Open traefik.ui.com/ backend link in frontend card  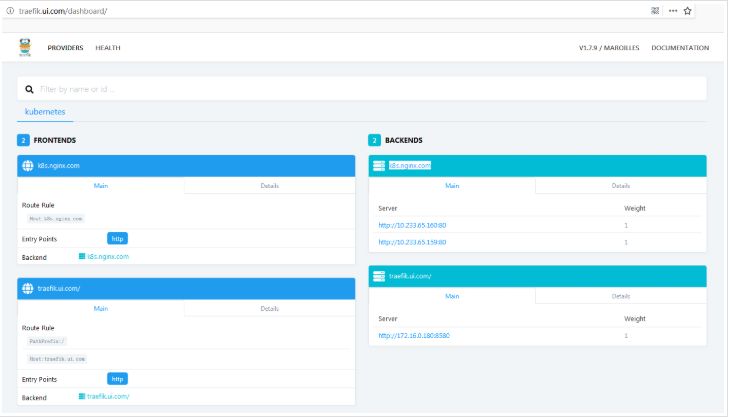click(x=108, y=397)
